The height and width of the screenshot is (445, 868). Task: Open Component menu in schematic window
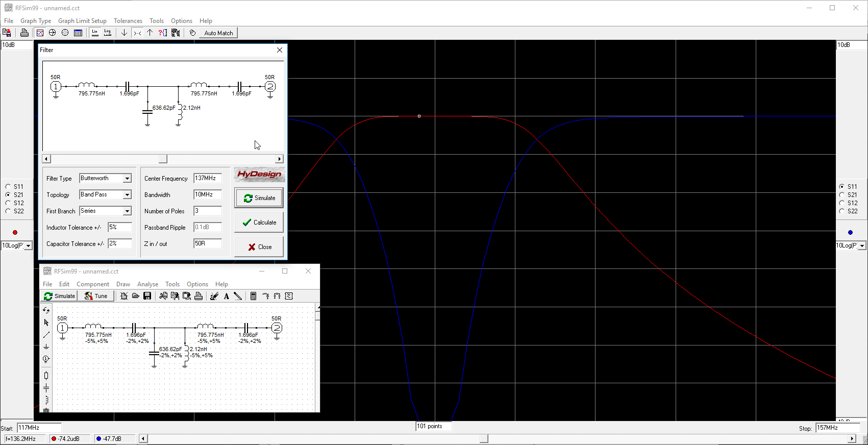tap(93, 284)
